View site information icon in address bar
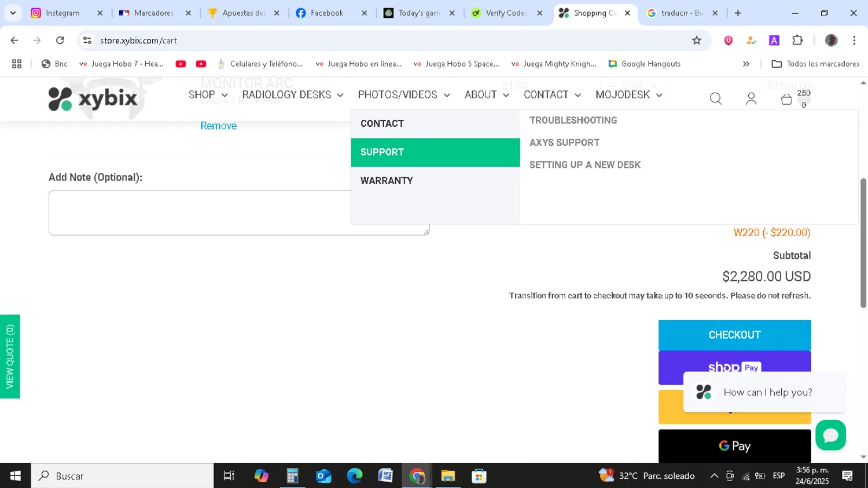 (87, 41)
